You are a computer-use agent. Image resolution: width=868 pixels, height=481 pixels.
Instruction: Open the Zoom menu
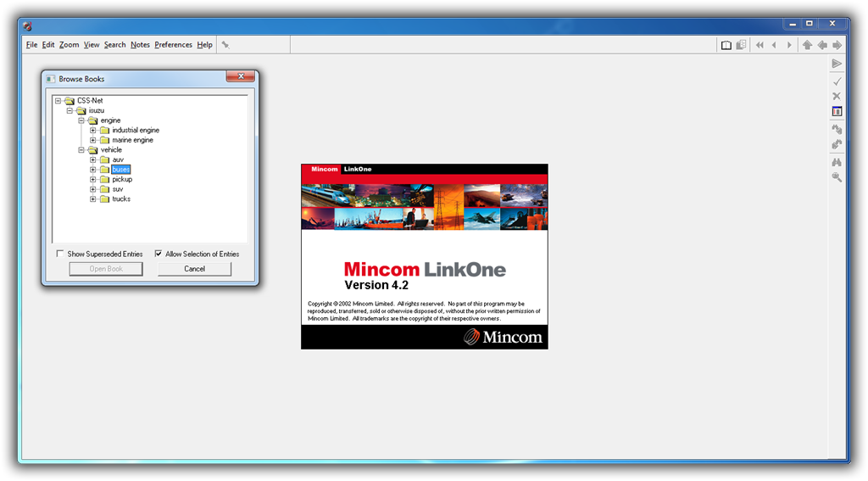(70, 45)
